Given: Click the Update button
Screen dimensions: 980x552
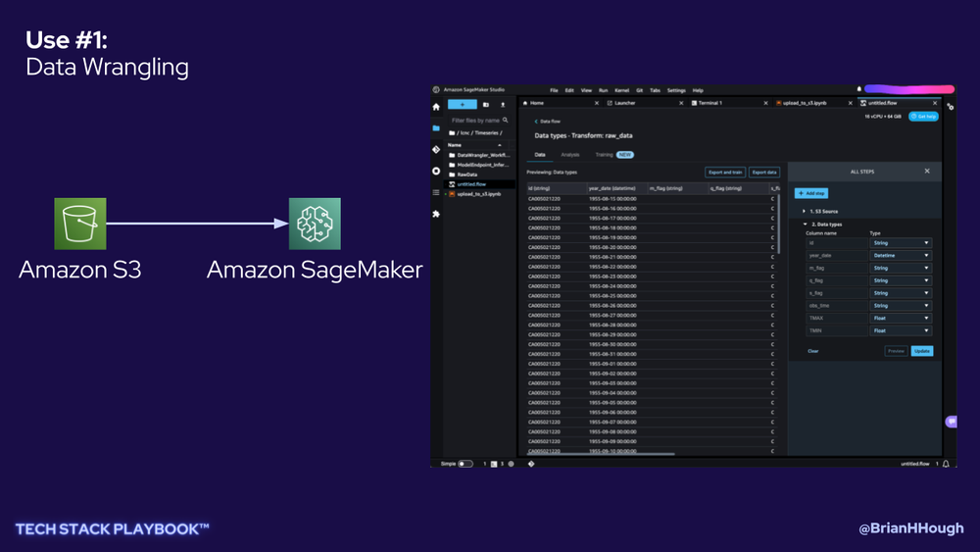Looking at the screenshot, I should [x=922, y=351].
